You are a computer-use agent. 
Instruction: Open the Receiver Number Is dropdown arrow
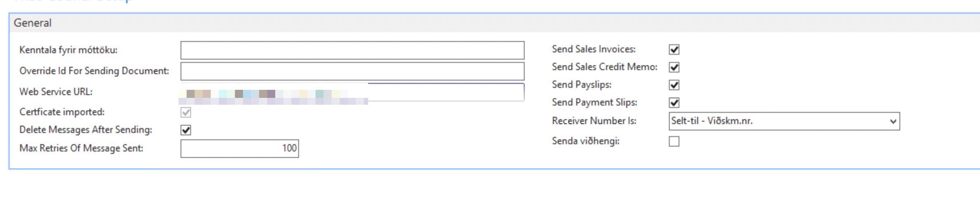pos(893,121)
